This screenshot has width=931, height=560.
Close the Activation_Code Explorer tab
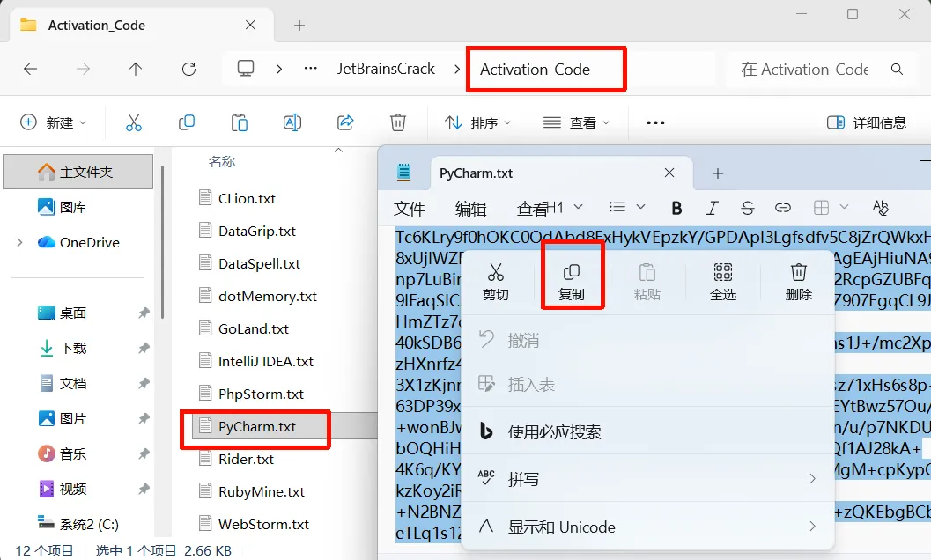click(x=250, y=25)
